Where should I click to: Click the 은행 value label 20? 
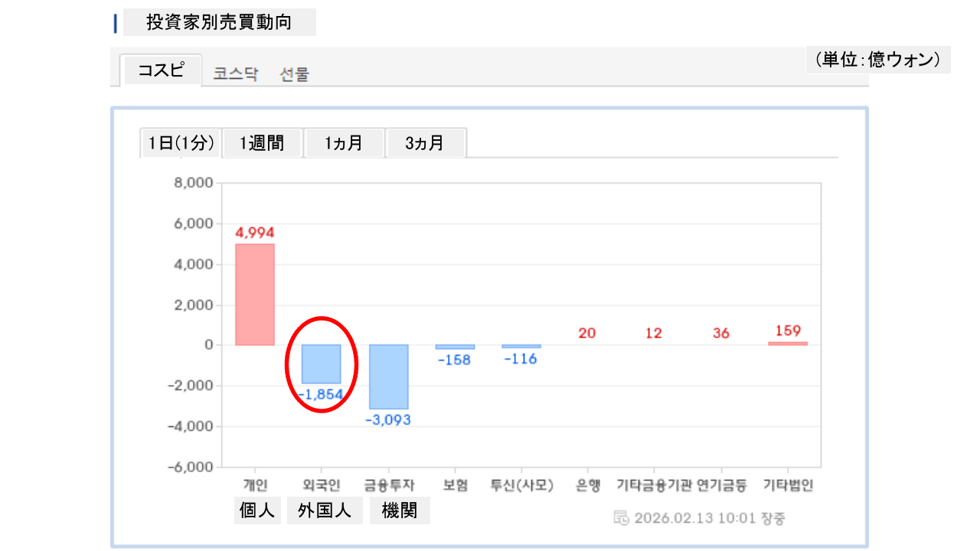tap(587, 333)
